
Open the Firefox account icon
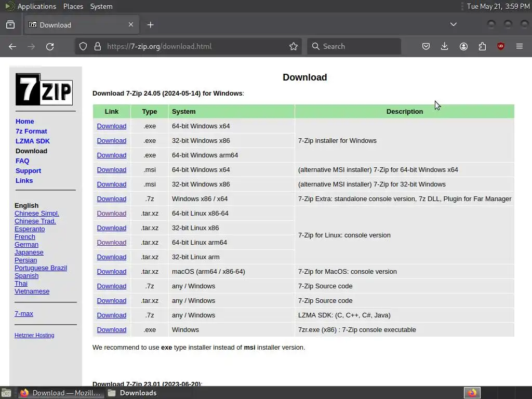(463, 46)
